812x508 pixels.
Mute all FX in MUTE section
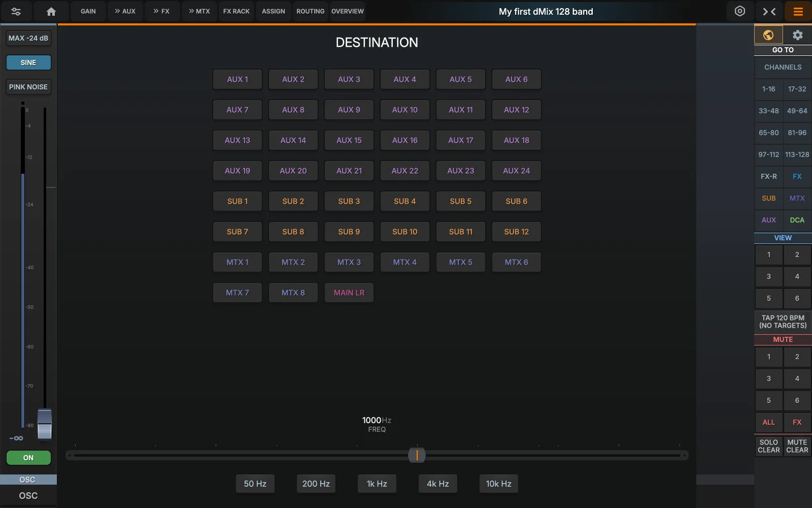click(797, 422)
